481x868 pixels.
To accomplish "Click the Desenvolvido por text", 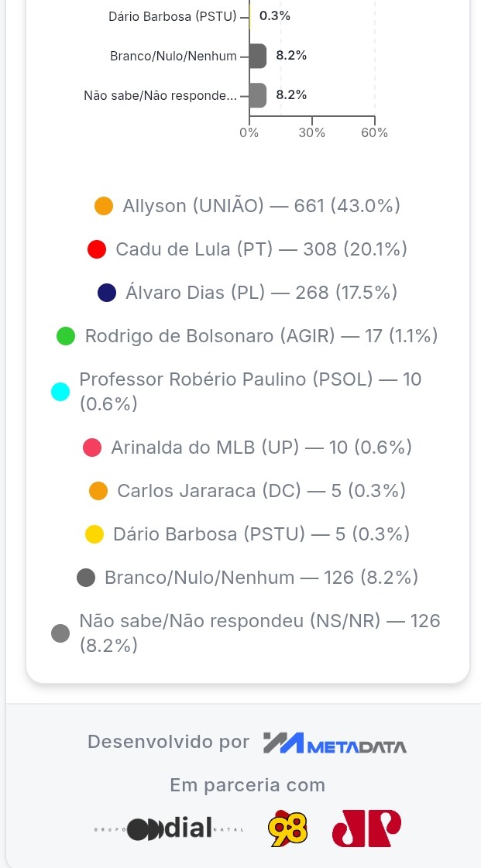I will (169, 742).
